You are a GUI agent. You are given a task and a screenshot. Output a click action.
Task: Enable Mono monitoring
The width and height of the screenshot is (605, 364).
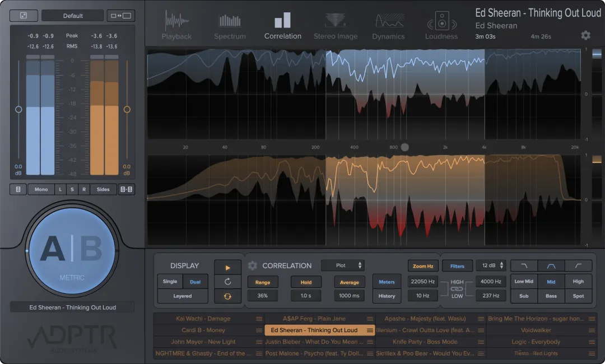click(41, 189)
